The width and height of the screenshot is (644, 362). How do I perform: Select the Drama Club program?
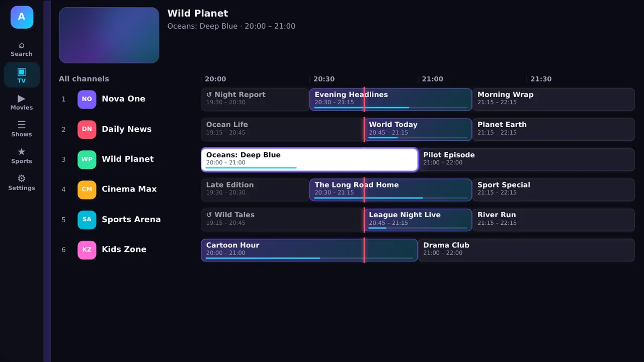pos(526,250)
